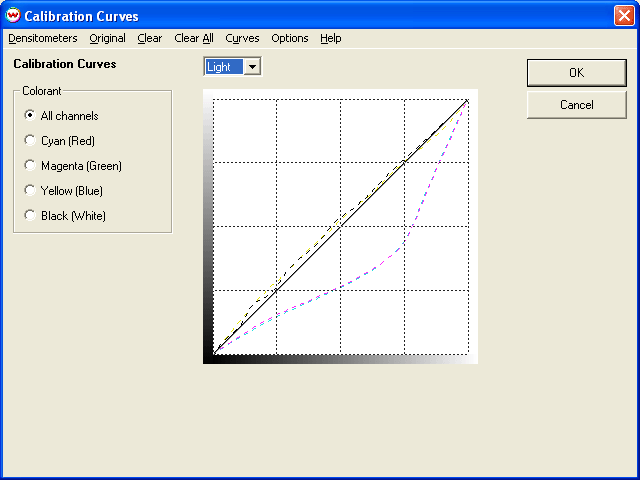Open the Original menu
Screen dimensions: 640x480
[107, 38]
